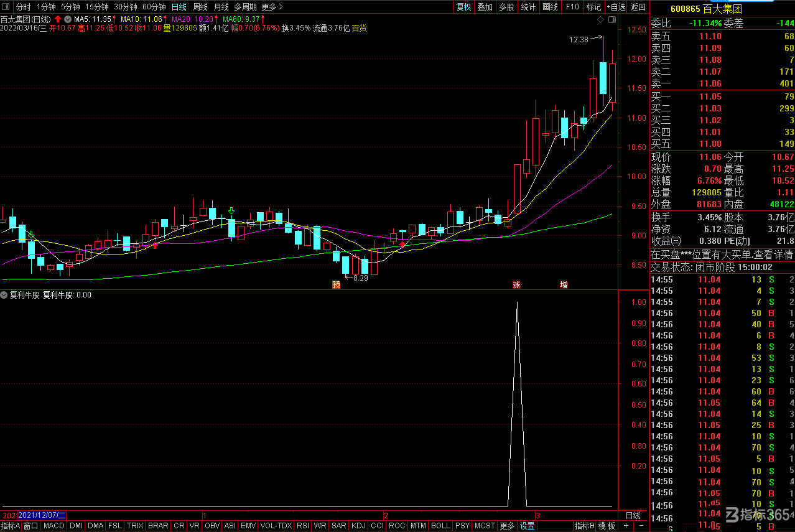Select the MTM indicator

(x=419, y=526)
